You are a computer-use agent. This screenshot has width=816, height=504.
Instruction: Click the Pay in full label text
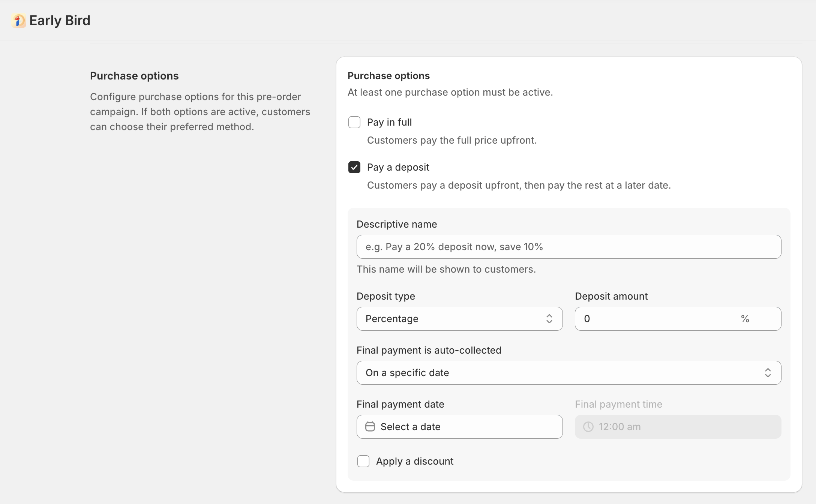[389, 122]
